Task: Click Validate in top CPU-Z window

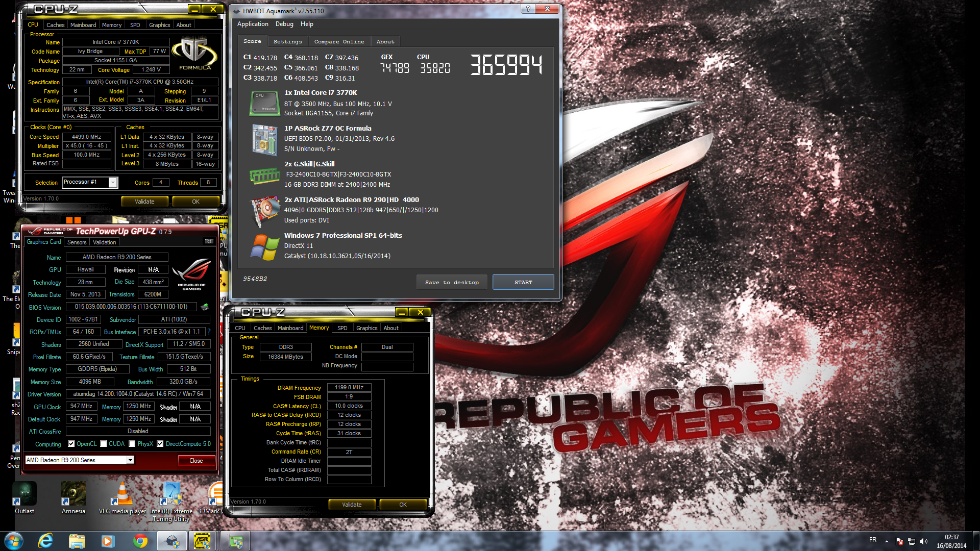Action: pos(144,202)
